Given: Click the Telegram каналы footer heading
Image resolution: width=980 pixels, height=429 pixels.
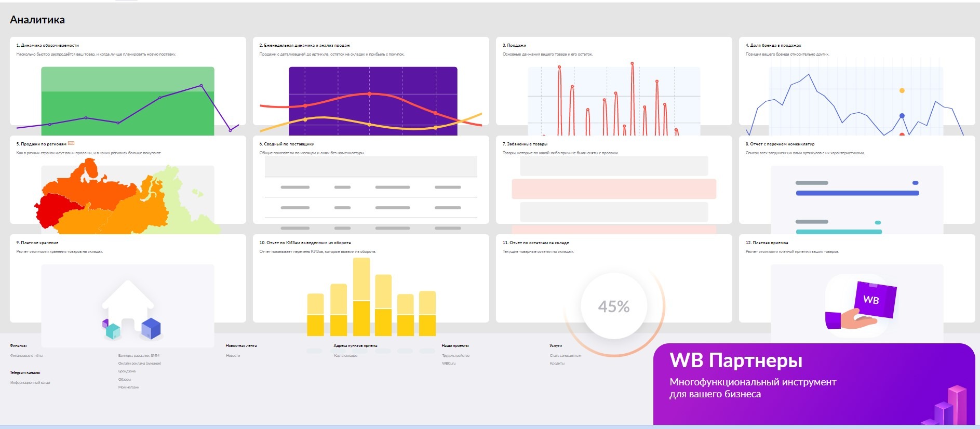Looking at the screenshot, I should tap(25, 372).
